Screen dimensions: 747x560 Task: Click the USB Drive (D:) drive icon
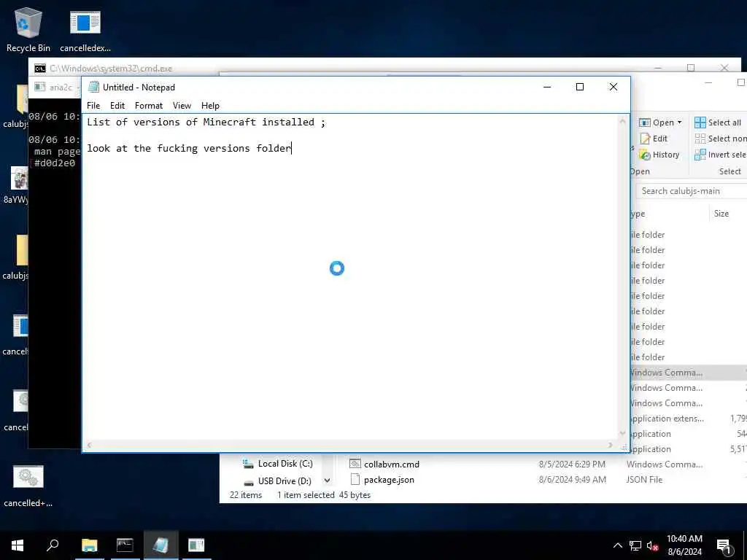[248, 482]
